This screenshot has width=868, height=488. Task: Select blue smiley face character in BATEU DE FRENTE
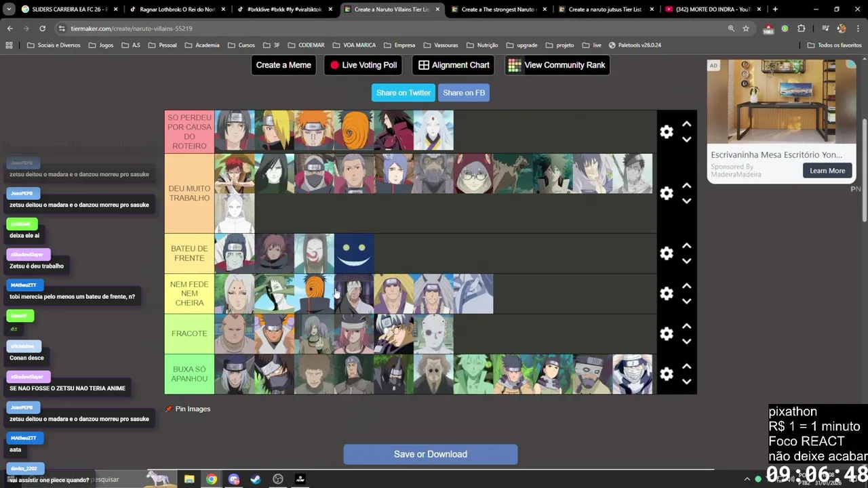(354, 253)
